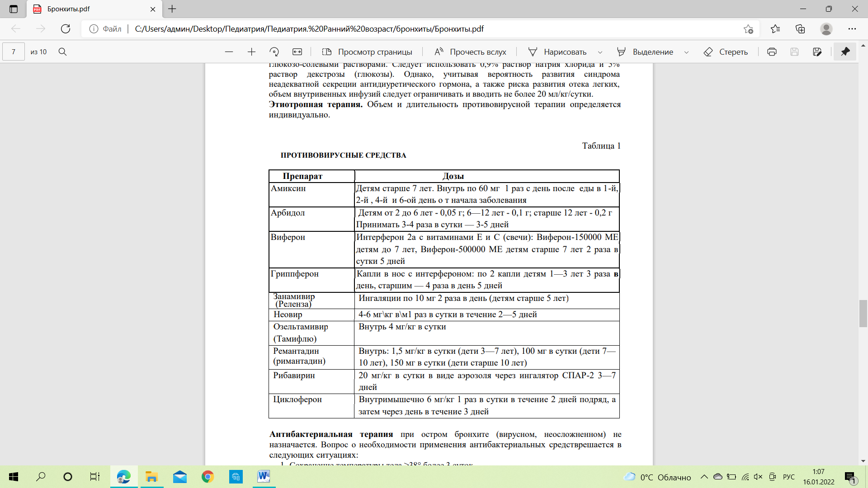Rotate the PDF page
This screenshot has width=868, height=488.
(x=274, y=52)
